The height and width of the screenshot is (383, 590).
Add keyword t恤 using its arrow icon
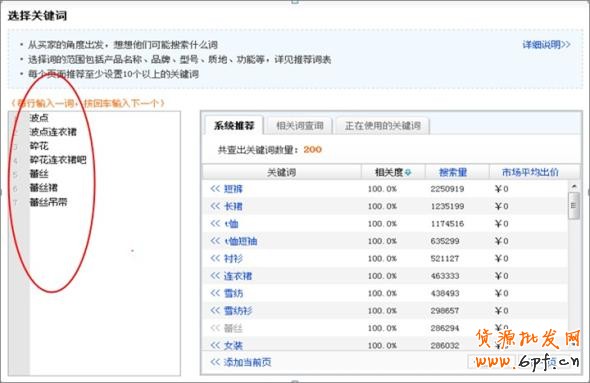(x=215, y=223)
